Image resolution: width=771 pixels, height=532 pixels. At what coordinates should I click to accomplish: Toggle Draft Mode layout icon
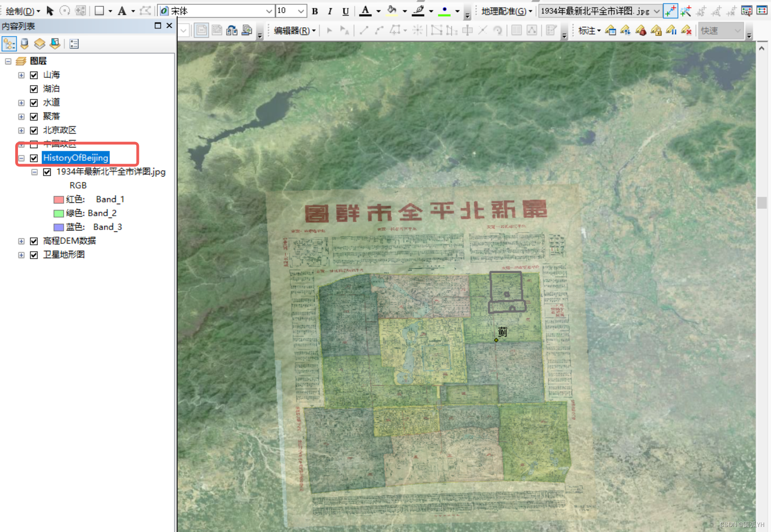pos(202,30)
